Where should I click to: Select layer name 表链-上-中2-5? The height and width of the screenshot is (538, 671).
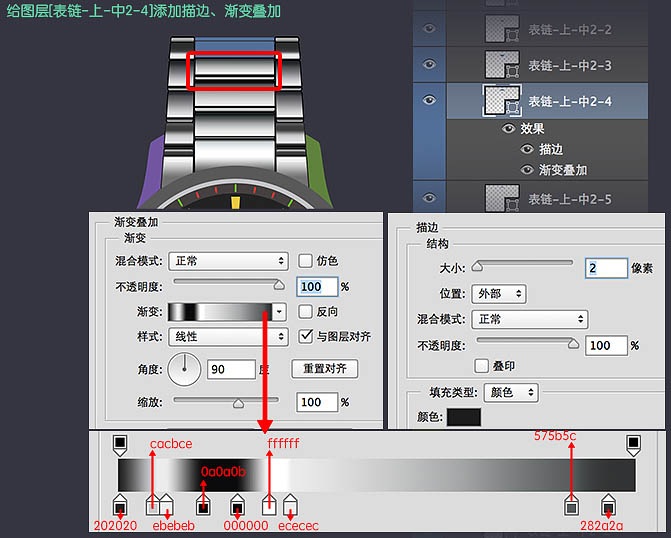click(x=570, y=199)
